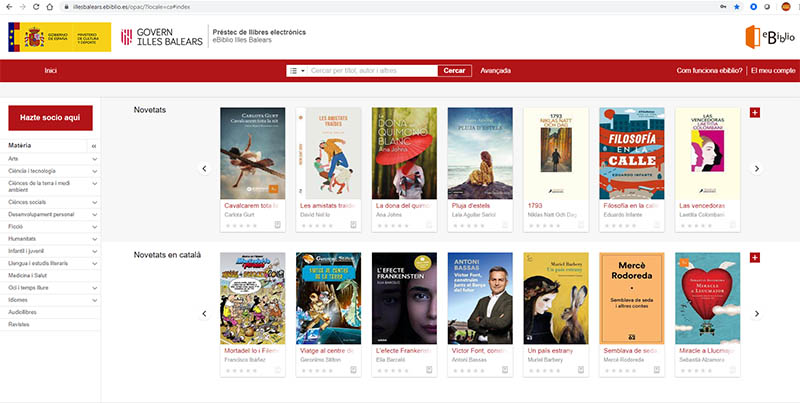Image resolution: width=800 pixels, height=403 pixels.
Task: Expand the Ciència i tecnologia category
Action: click(94, 171)
